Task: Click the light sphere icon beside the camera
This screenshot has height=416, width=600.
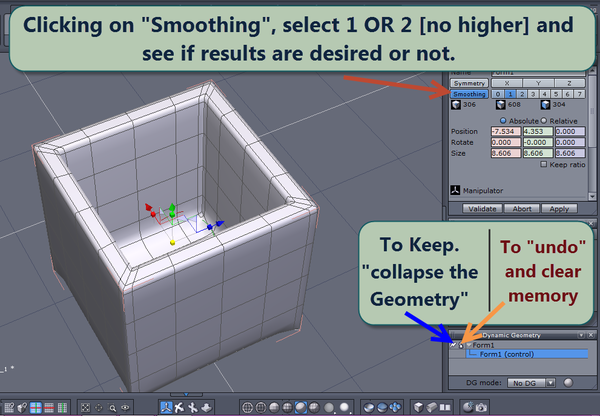Action: 468,407
